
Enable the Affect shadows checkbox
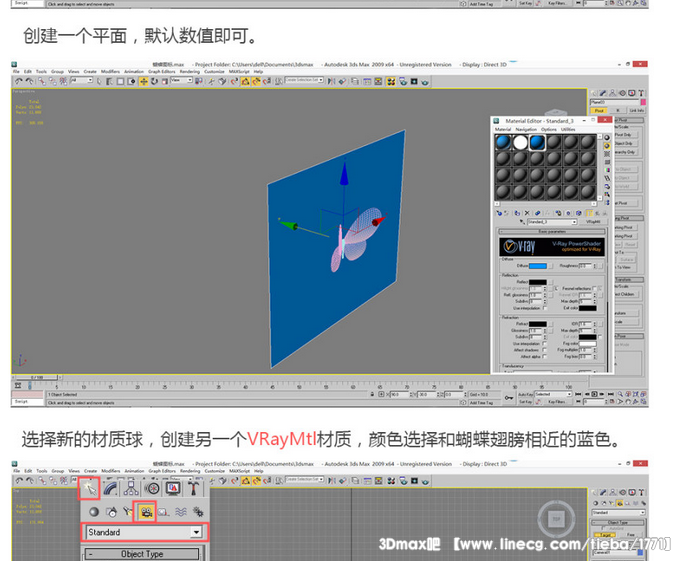click(x=545, y=350)
